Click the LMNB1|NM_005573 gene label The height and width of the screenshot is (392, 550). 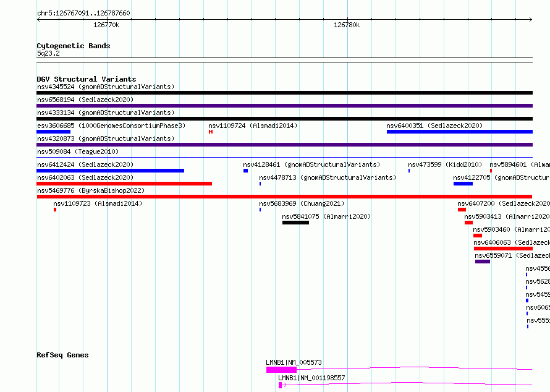click(x=294, y=362)
